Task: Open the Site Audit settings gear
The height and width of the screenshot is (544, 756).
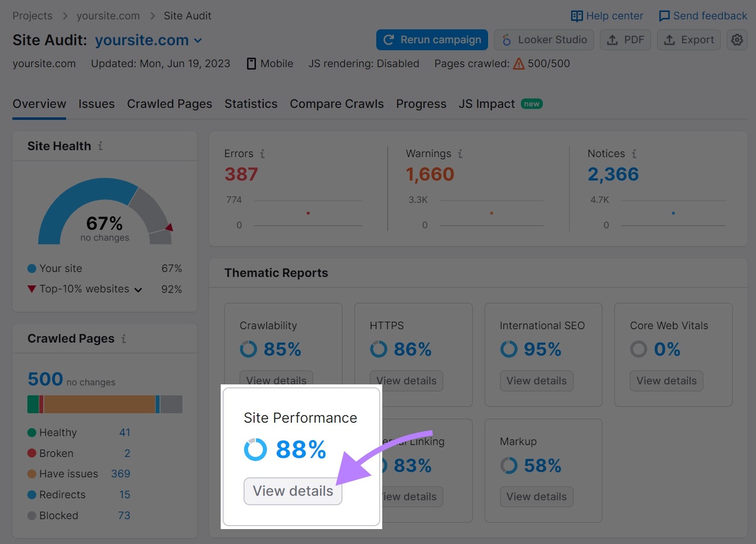Action: [737, 40]
